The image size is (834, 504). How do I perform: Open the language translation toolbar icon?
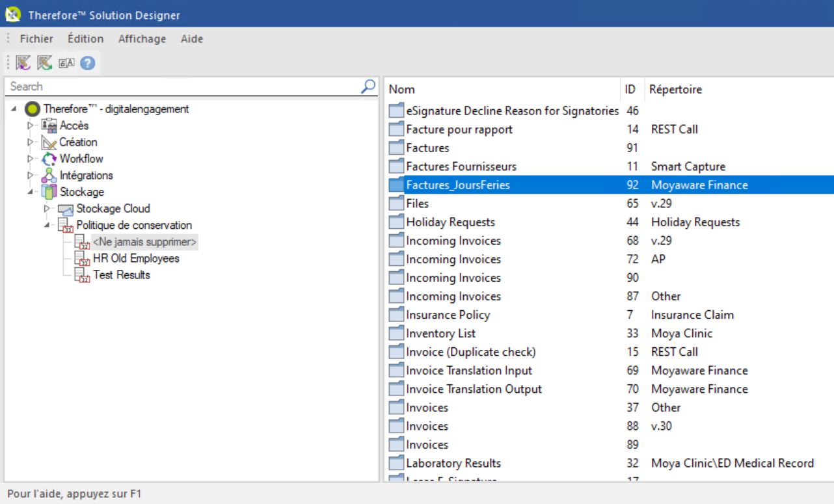click(x=66, y=62)
